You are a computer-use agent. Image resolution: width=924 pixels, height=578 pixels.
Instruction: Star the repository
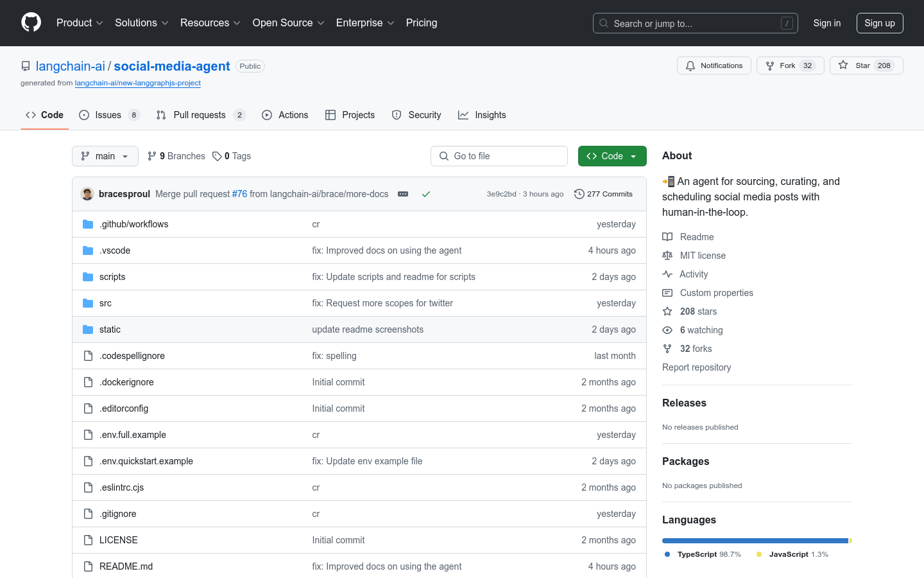pyautogui.click(x=866, y=66)
